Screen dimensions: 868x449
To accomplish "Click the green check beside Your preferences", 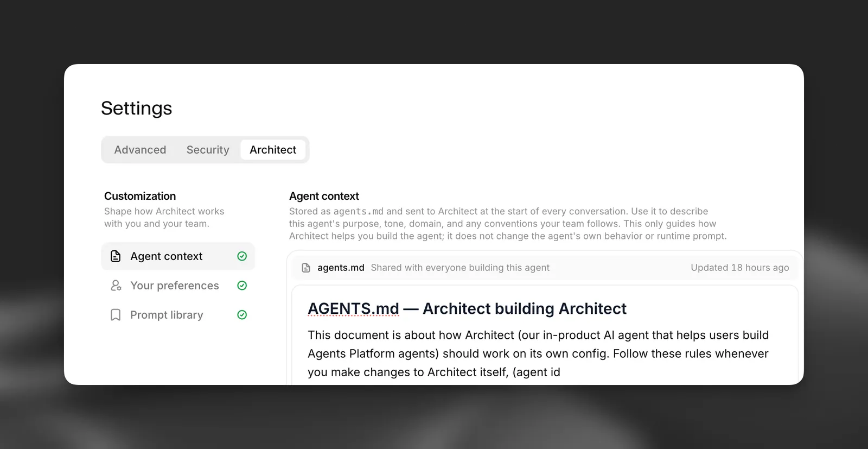I will click(x=242, y=286).
